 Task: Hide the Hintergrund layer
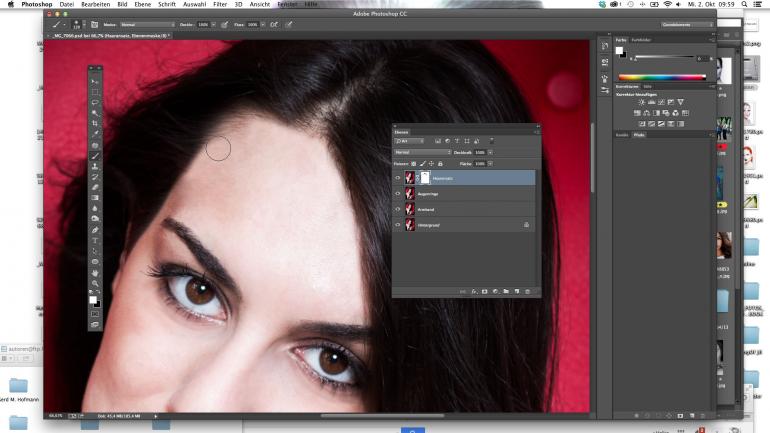(x=398, y=225)
